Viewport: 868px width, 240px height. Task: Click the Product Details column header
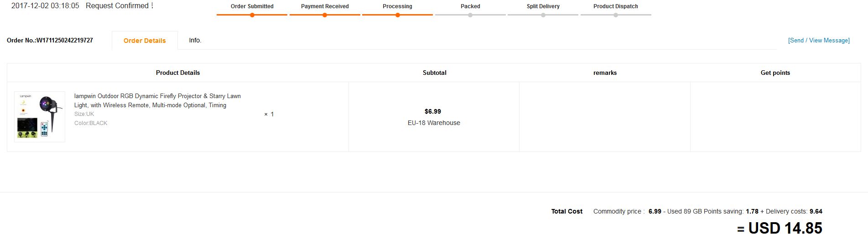click(x=178, y=73)
